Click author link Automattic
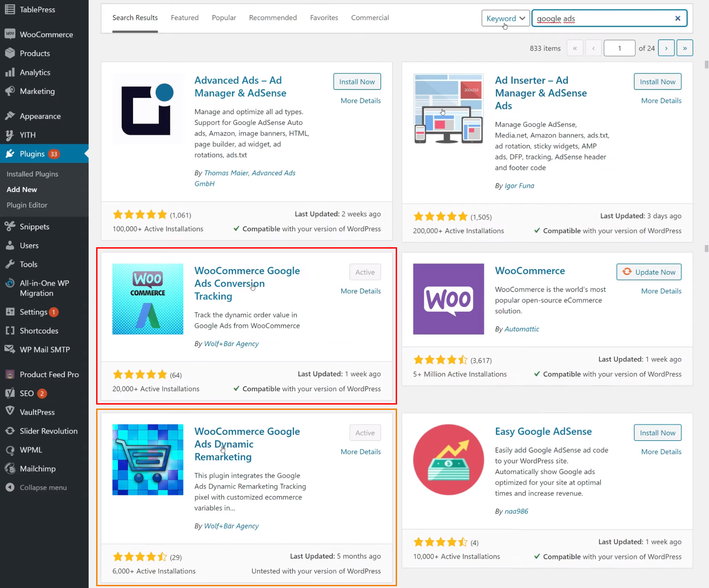Viewport: 709px width, 588px height. point(522,329)
